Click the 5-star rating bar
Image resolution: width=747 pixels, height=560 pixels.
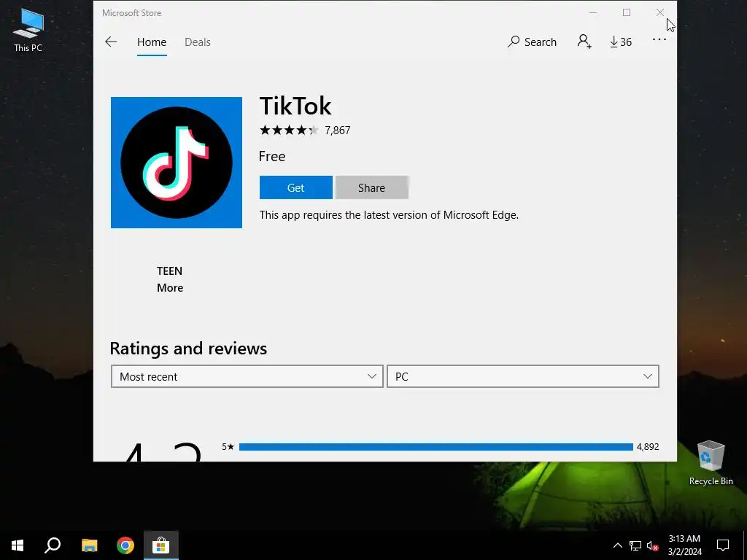point(436,447)
